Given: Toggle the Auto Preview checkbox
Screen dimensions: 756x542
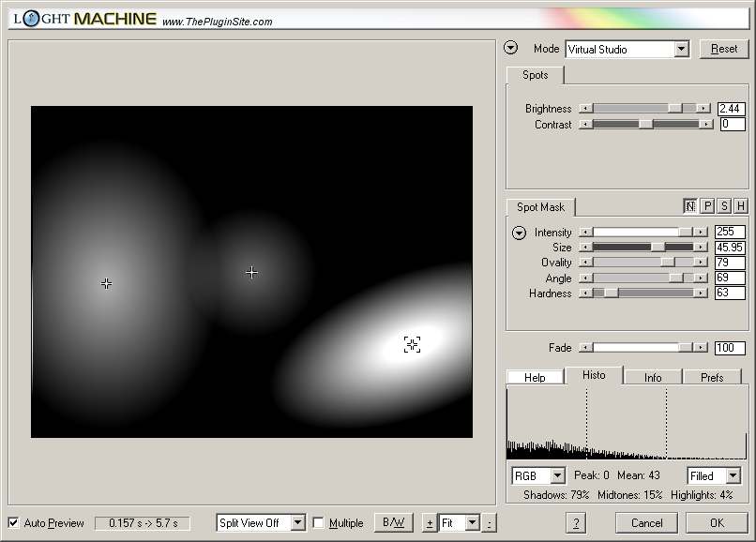Looking at the screenshot, I should (13, 523).
